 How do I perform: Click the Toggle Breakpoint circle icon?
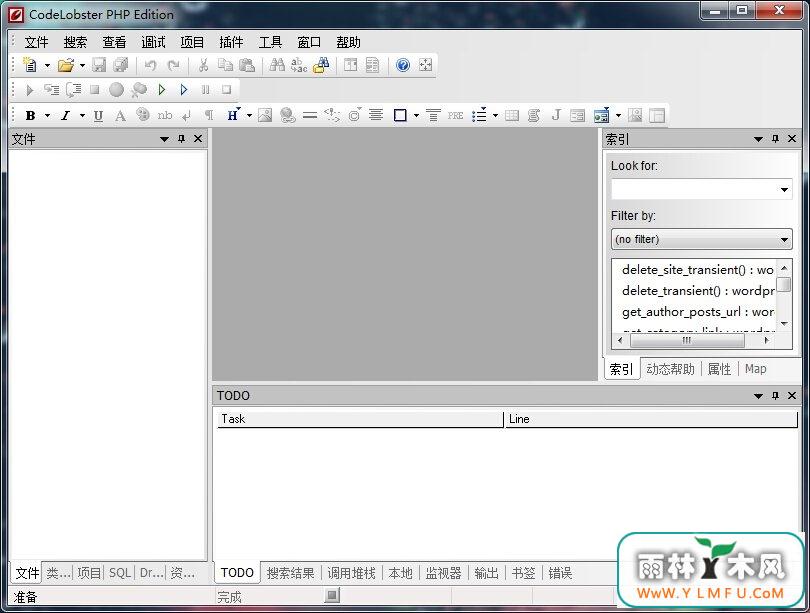point(116,90)
